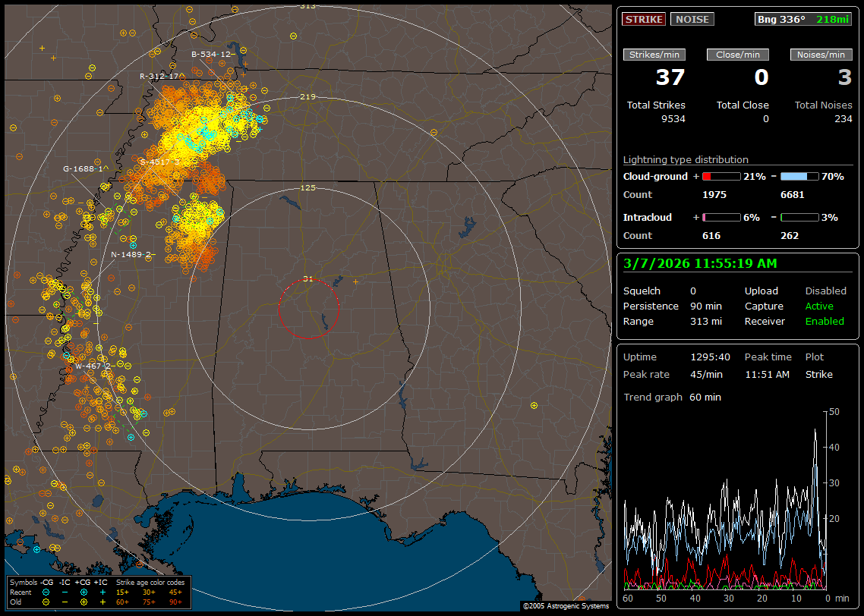
Task: Click the bearing and distance readout box
Action: coord(803,20)
